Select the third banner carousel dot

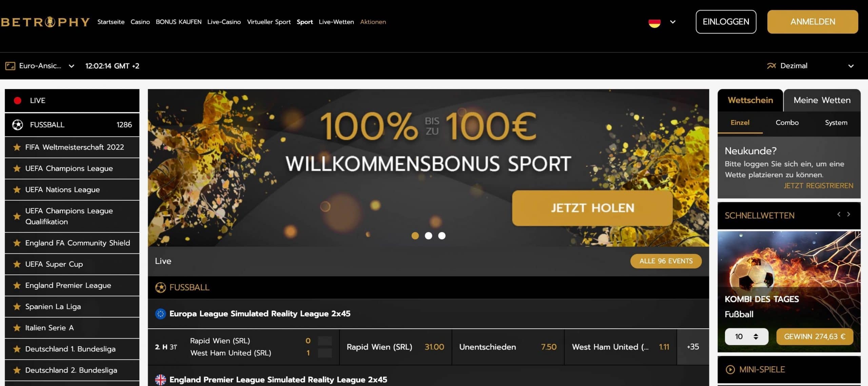coord(442,236)
